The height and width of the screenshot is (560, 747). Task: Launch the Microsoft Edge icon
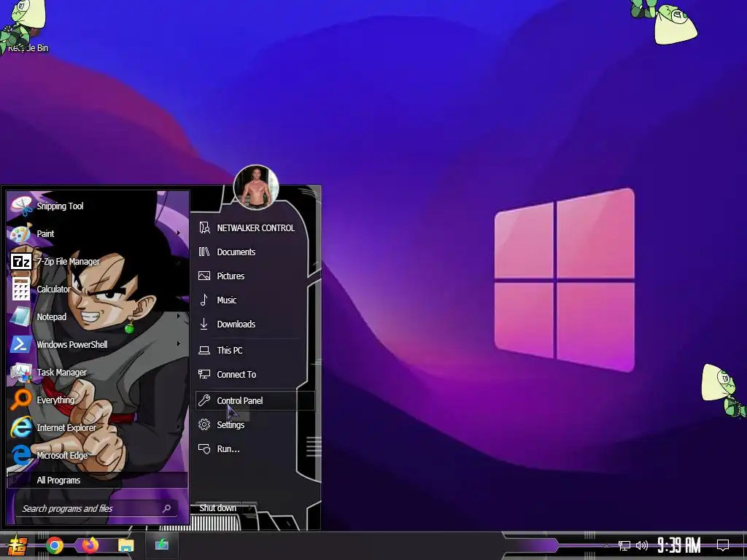tap(21, 455)
